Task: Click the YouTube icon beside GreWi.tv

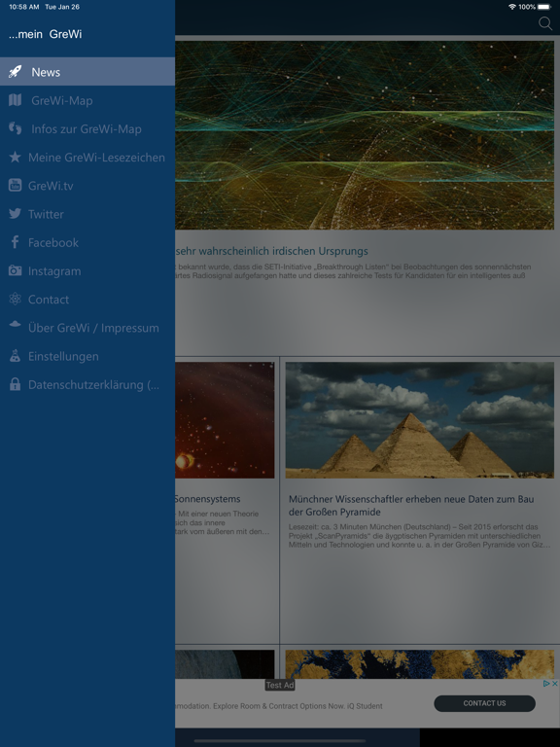Action: point(16,186)
